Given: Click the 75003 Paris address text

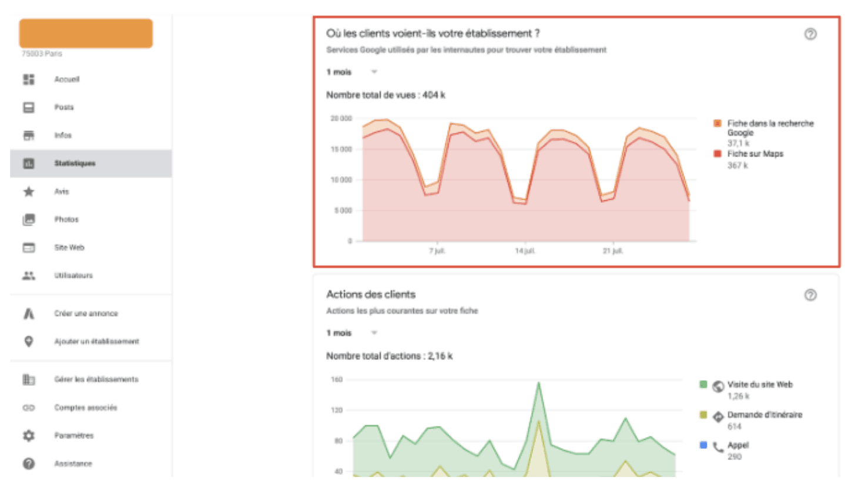Looking at the screenshot, I should [42, 54].
